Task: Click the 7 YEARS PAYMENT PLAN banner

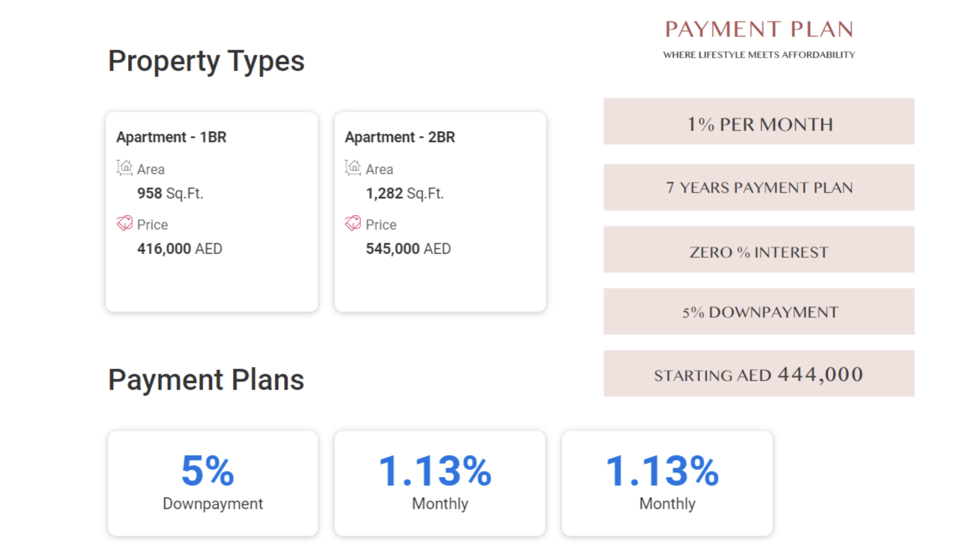Action: click(758, 187)
